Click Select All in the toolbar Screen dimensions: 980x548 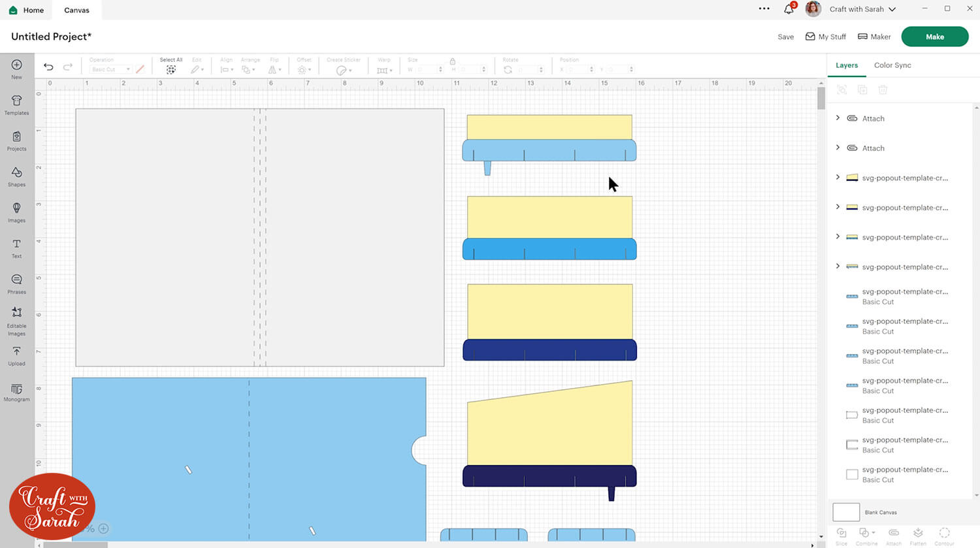(171, 66)
